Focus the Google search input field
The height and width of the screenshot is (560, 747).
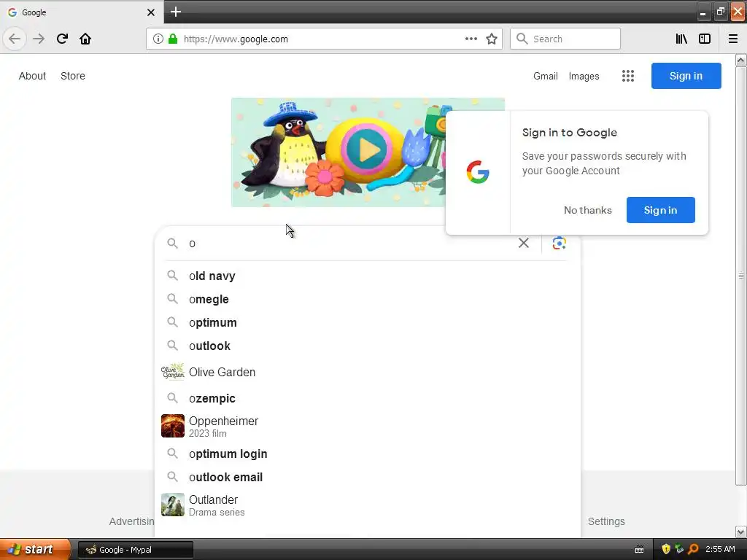350,244
